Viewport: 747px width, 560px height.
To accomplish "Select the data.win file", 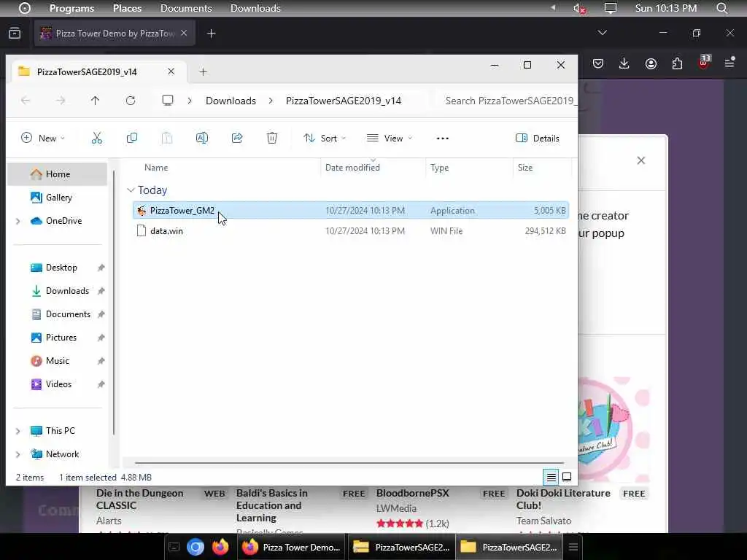I will coord(351,231).
